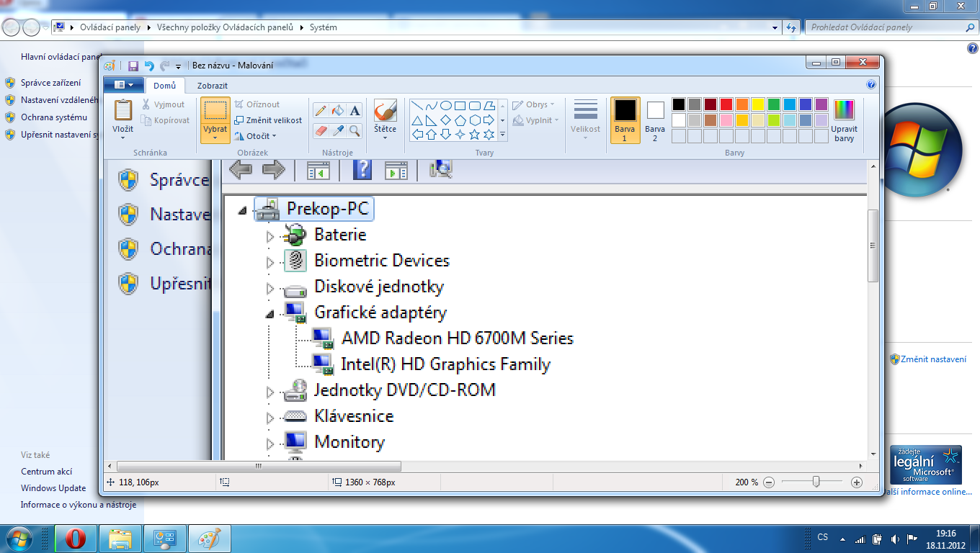Screen dimensions: 980x553
Task: Click Paint's vertical canvas scrollbar
Action: 873,246
